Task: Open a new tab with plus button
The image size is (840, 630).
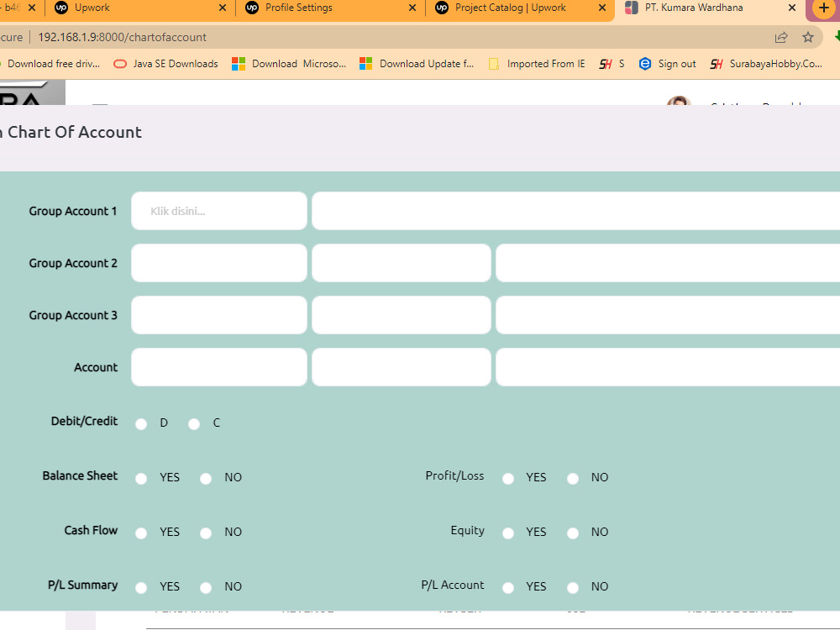Action: [x=824, y=8]
